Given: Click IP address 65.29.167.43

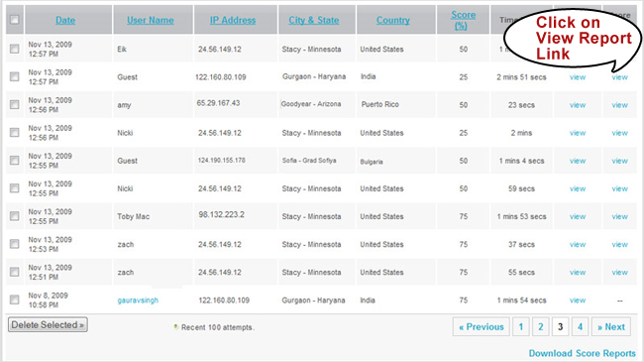Looking at the screenshot, I should pos(218,103).
